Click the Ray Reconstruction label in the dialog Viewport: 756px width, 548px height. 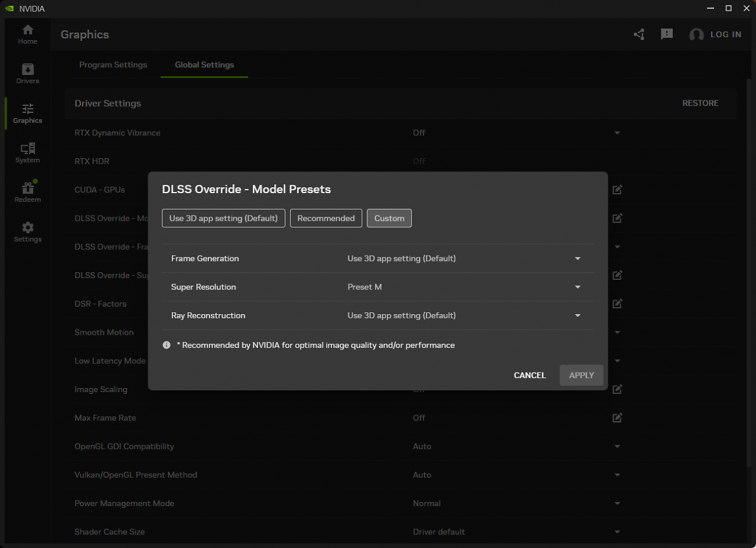click(x=208, y=315)
